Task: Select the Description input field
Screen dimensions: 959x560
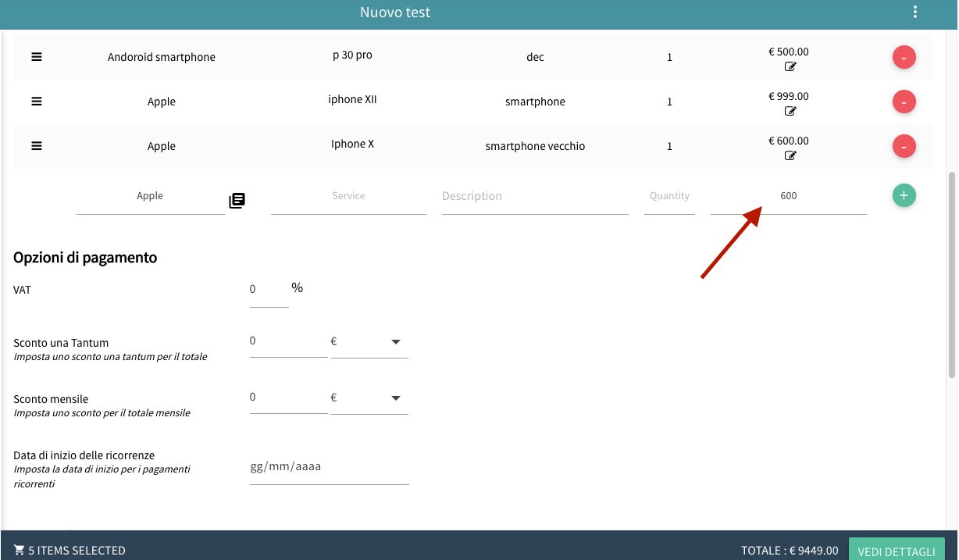Action: click(x=534, y=197)
